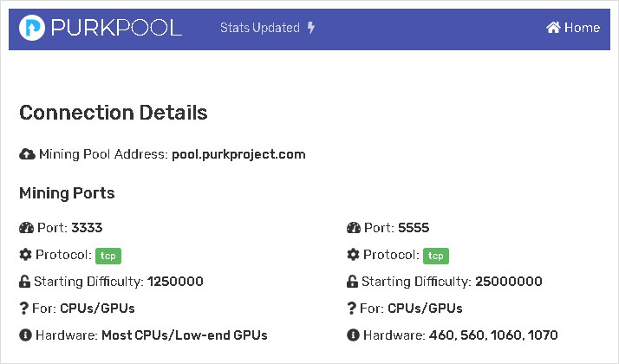This screenshot has height=364, width=619.
Task: Click the unlock icon beside difficulty 1250000
Action: [24, 282]
